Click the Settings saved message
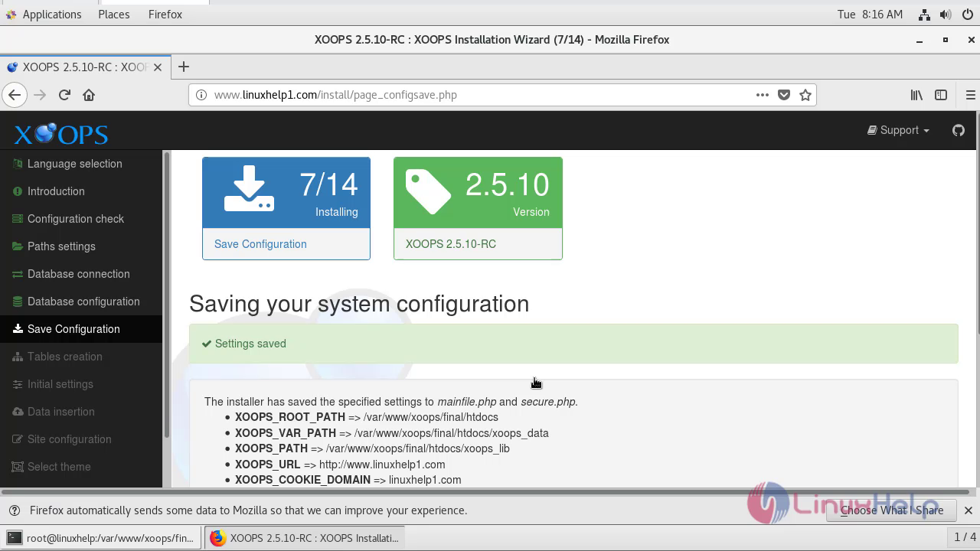 pyautogui.click(x=250, y=344)
